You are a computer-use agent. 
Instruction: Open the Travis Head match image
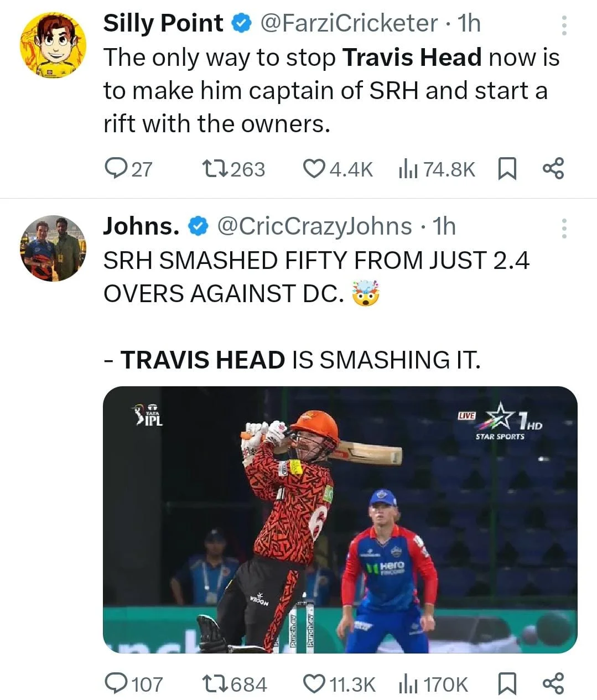(x=340, y=519)
